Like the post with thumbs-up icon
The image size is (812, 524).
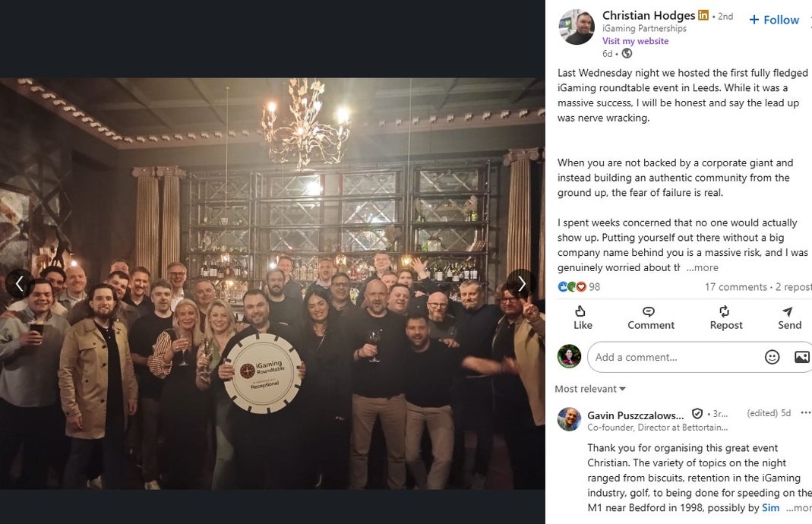point(581,311)
